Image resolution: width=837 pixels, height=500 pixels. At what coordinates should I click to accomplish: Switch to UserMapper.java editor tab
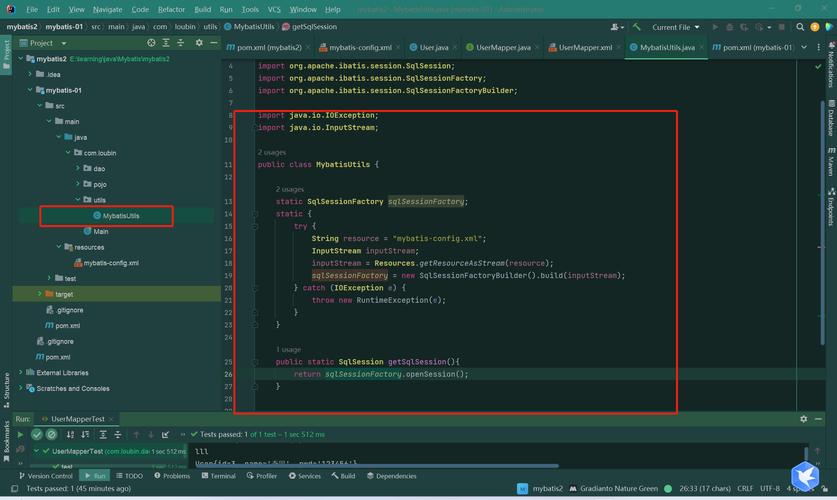pos(503,47)
